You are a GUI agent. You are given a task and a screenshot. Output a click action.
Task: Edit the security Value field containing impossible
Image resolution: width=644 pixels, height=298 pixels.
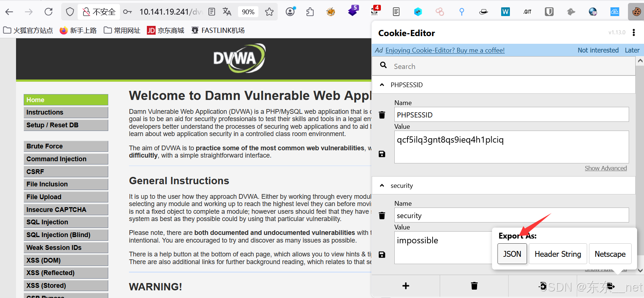pos(443,248)
